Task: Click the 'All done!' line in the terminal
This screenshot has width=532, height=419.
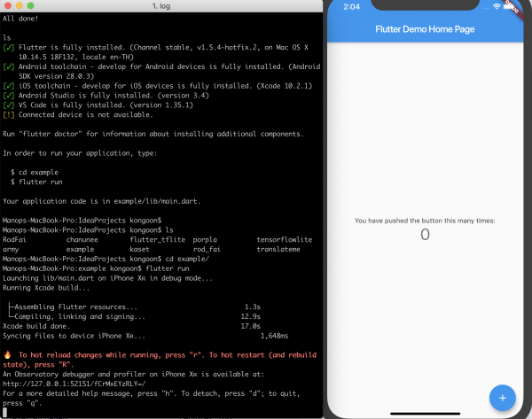Action: point(20,19)
